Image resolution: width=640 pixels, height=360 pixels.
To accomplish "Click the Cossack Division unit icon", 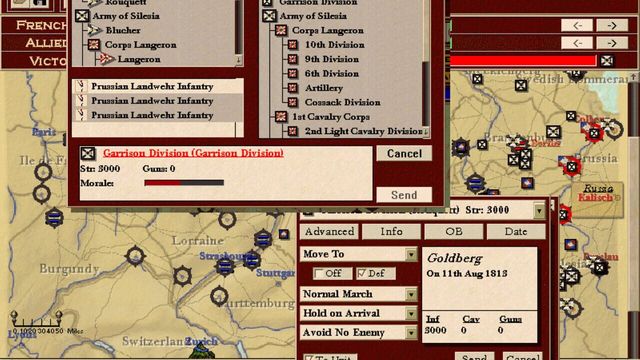I will click(293, 102).
